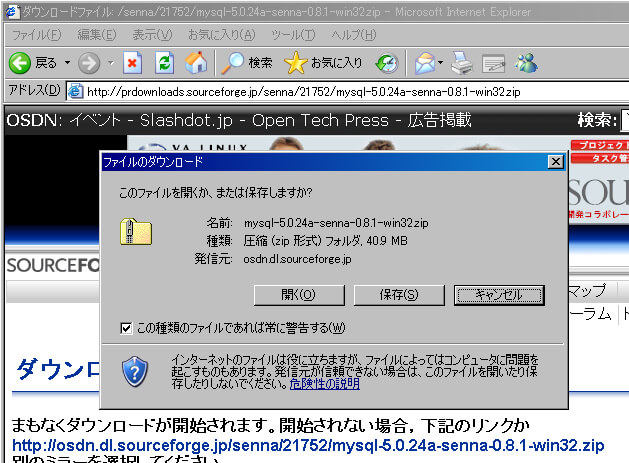Image resolution: width=629 pixels, height=463 pixels.
Task: Click the Refresh page icon
Action: (165, 63)
